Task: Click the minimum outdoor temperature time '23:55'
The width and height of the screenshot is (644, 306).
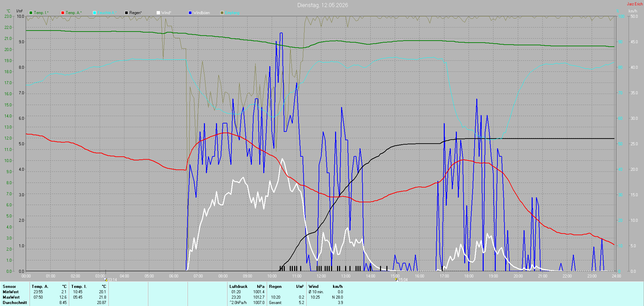Action: (38, 292)
